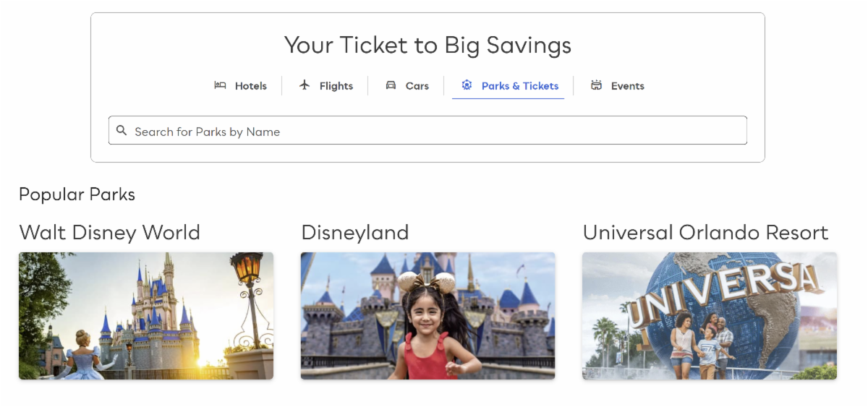Image resolution: width=868 pixels, height=407 pixels.
Task: Open the Universal globe image
Action: (709, 316)
